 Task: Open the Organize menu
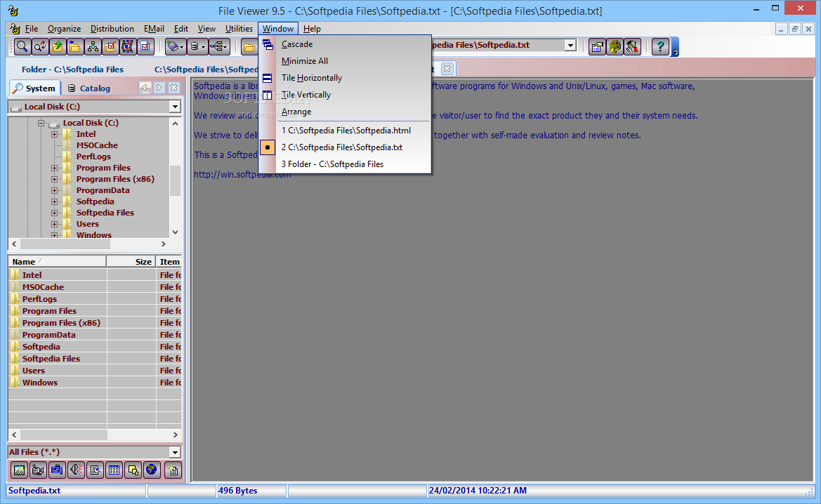point(64,29)
